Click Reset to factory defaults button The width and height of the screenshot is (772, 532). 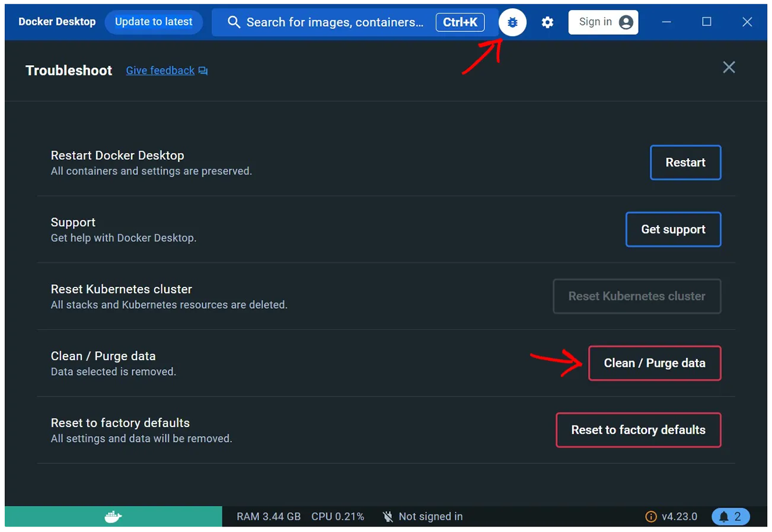coord(638,430)
